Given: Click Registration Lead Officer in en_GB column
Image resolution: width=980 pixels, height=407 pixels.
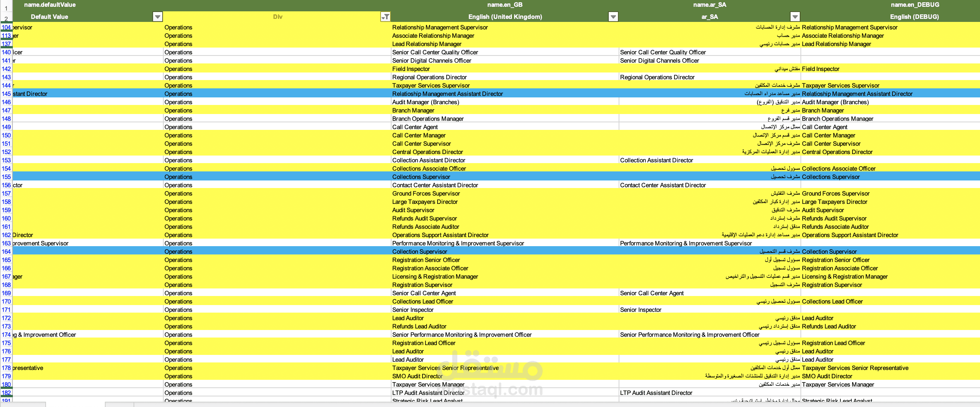Looking at the screenshot, I should [x=424, y=343].
